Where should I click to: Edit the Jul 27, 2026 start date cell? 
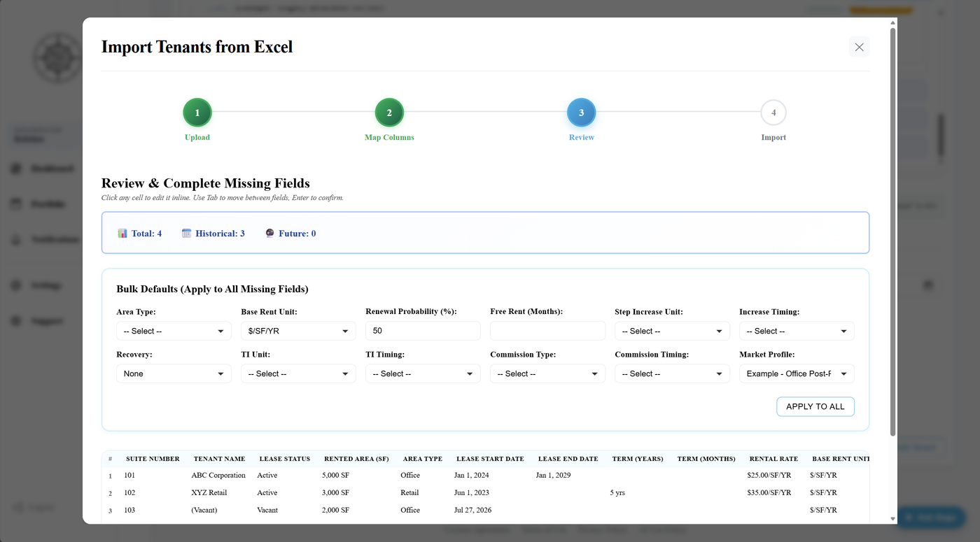[x=473, y=510]
